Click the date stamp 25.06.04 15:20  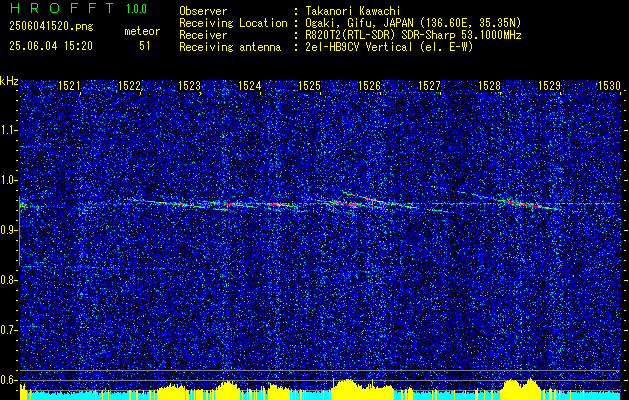51,46
